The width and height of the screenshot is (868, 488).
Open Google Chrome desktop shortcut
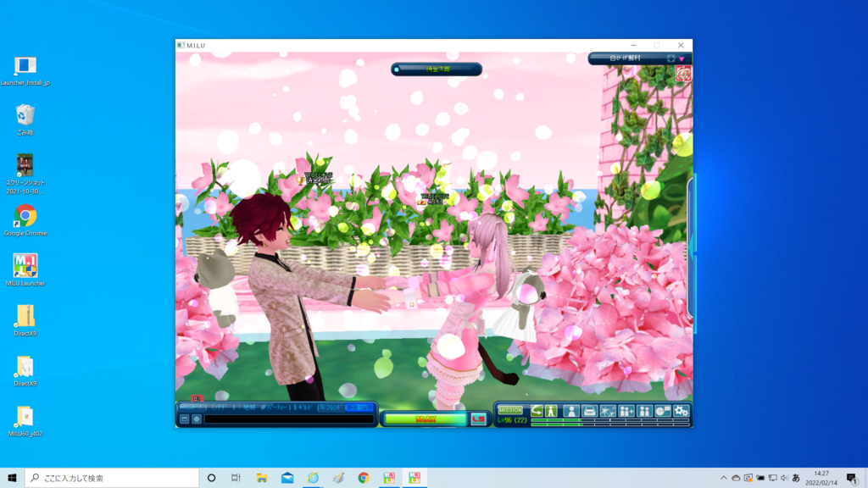pos(25,220)
